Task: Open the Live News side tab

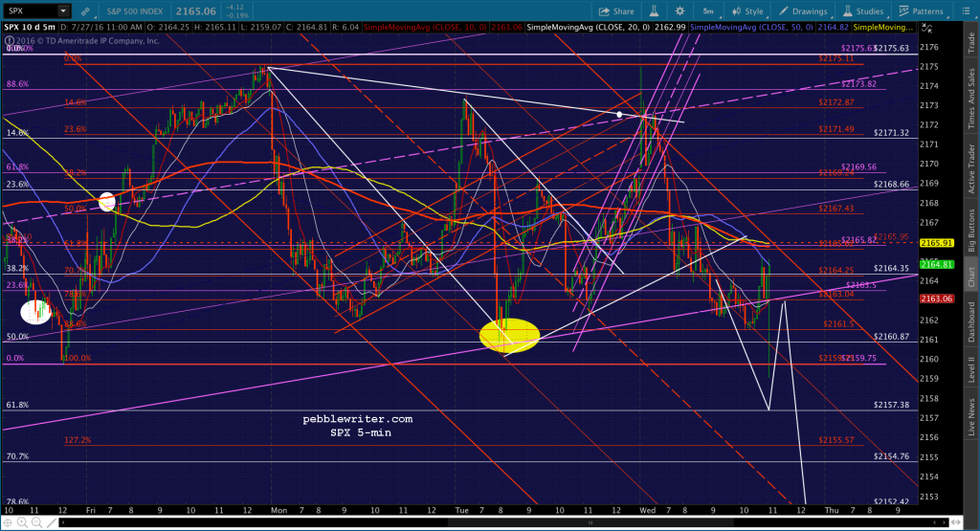Action: pyautogui.click(x=971, y=418)
